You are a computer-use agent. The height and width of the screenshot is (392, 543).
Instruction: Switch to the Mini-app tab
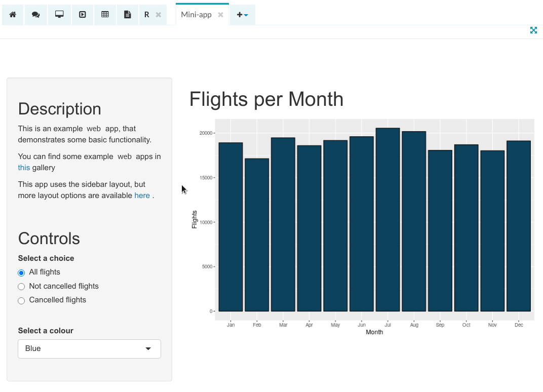click(196, 15)
